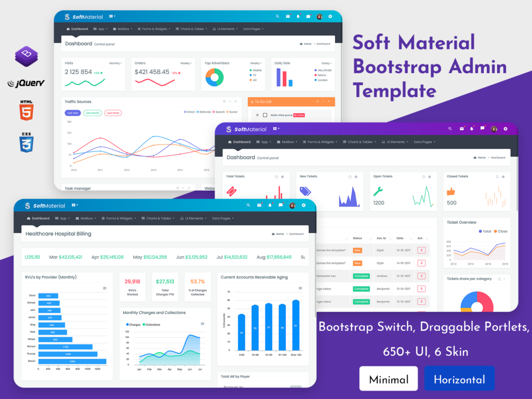Open the chart menu icon on RVU's by Provider

click(104, 288)
